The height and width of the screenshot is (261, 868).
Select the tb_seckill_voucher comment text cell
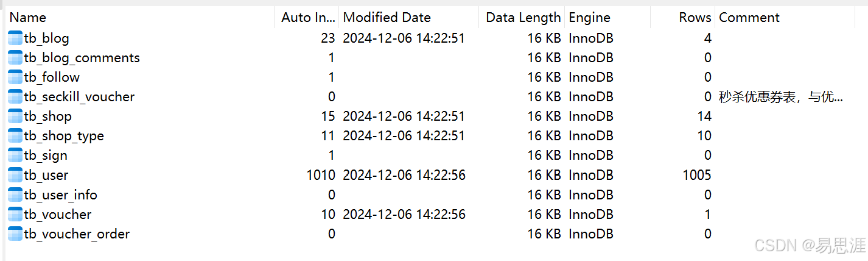pyautogui.click(x=781, y=97)
